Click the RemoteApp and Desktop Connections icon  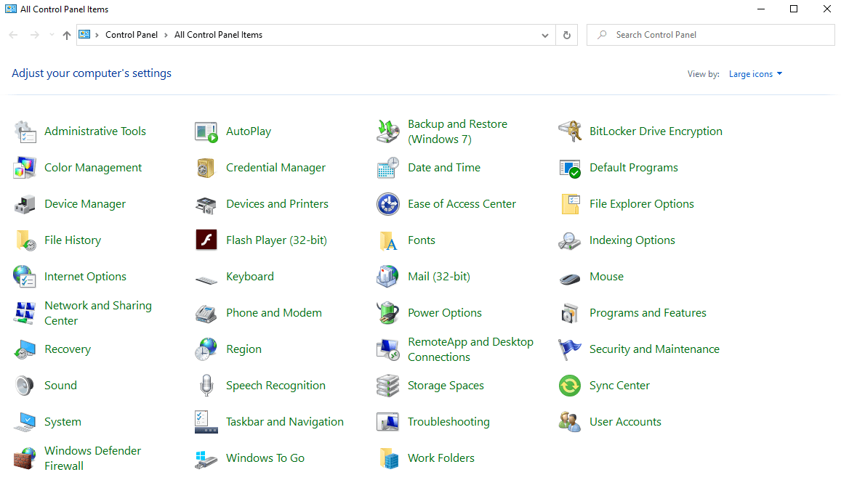[x=387, y=349]
